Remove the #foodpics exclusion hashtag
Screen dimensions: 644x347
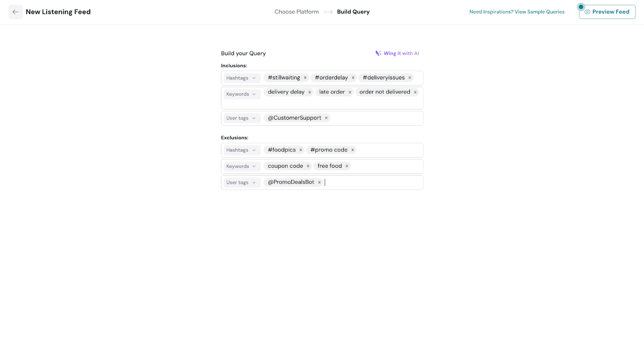[x=301, y=150]
